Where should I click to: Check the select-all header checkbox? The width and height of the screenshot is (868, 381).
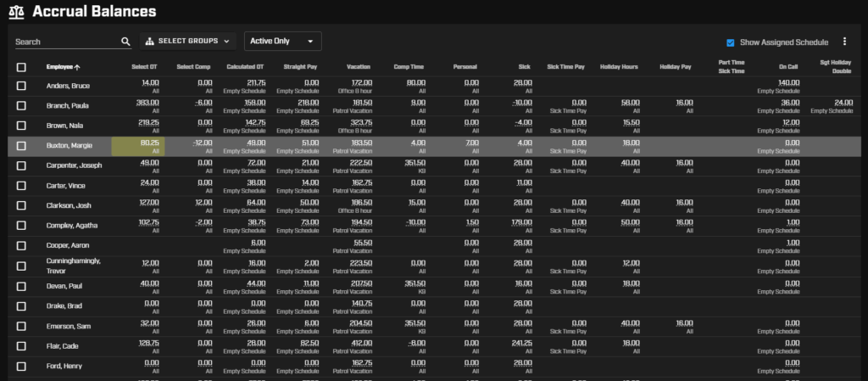(21, 67)
